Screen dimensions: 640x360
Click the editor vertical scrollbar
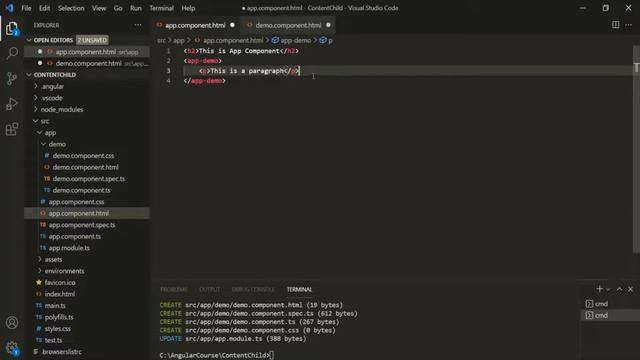tap(636, 149)
